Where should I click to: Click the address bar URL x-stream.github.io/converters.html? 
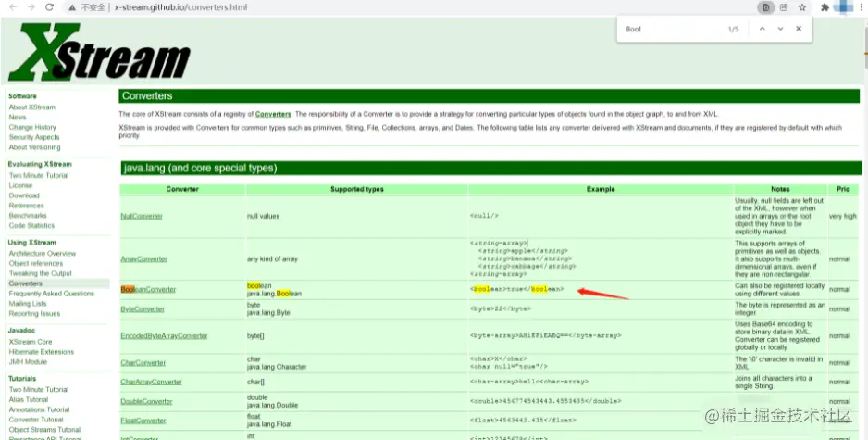[x=180, y=7]
